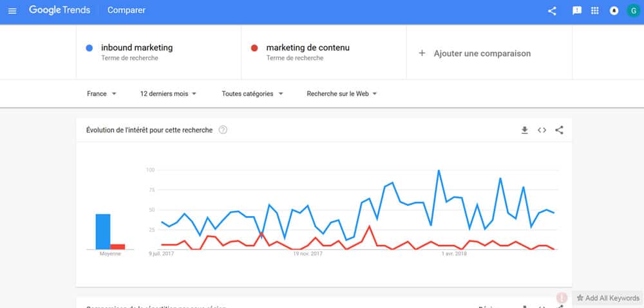Viewport: 644px width, 308px height.
Task: Open notifications bell icon
Action: (x=614, y=11)
